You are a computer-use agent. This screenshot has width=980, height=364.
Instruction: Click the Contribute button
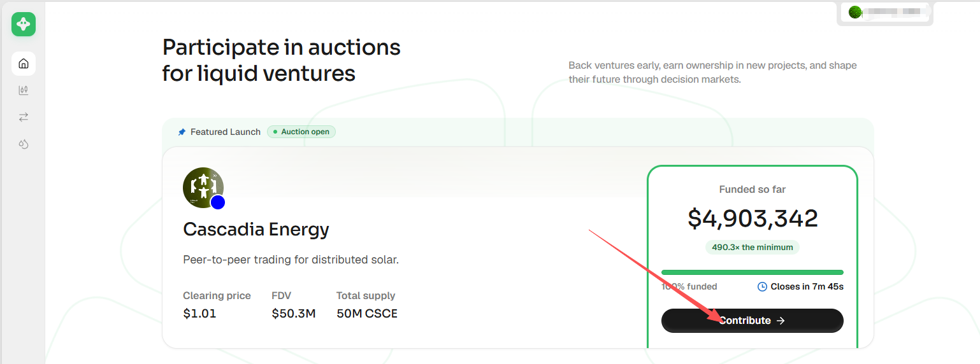tap(753, 321)
